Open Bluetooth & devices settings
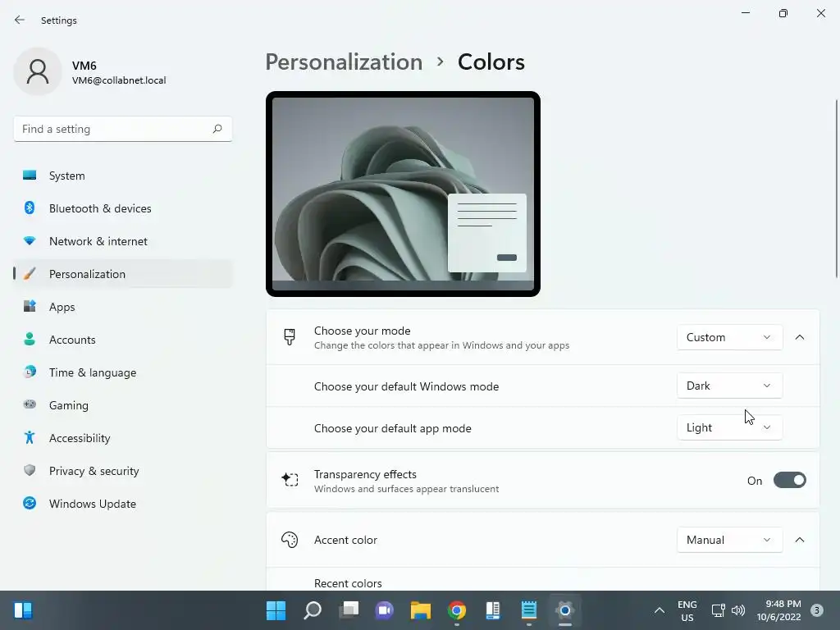The height and width of the screenshot is (630, 840). pyautogui.click(x=123, y=208)
